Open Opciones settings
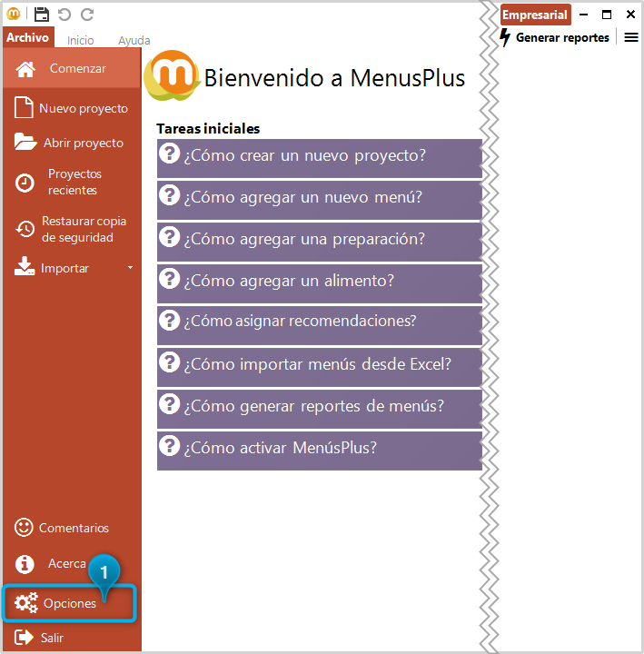 point(69,603)
